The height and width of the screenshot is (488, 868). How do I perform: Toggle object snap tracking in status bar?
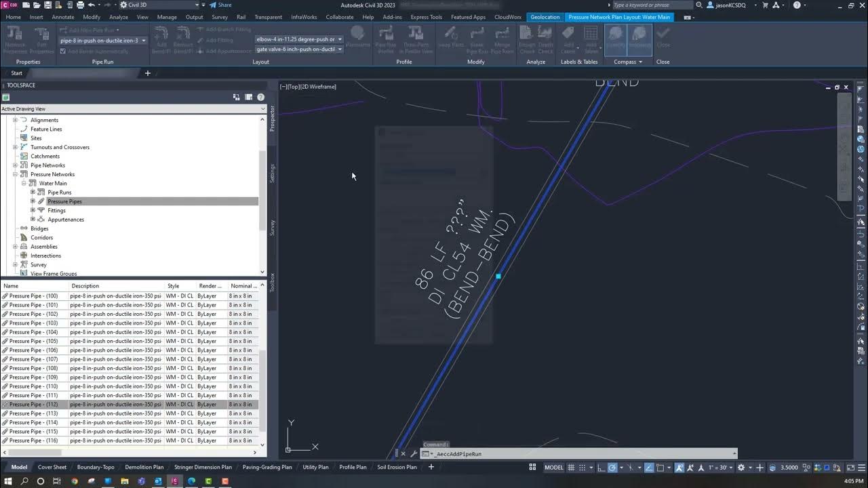[649, 468]
